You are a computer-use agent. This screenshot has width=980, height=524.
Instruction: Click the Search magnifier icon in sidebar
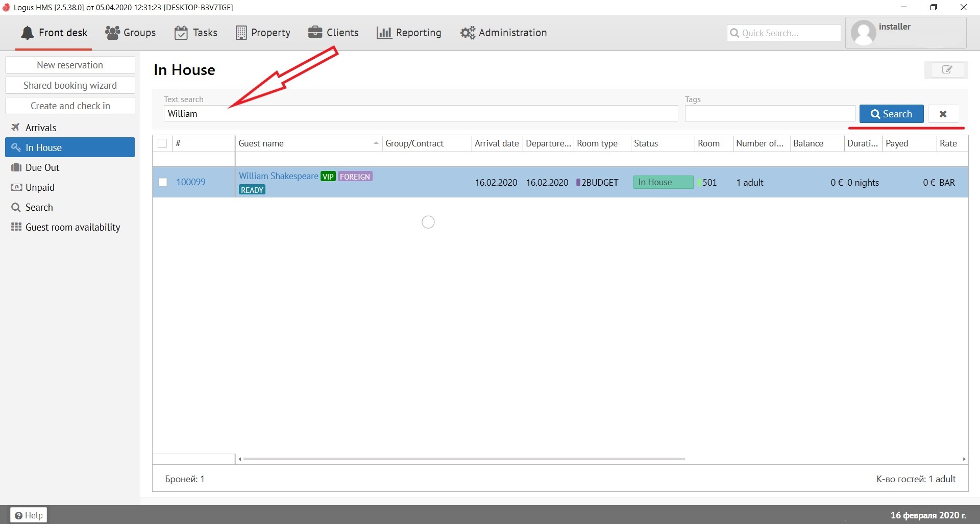pyautogui.click(x=16, y=207)
